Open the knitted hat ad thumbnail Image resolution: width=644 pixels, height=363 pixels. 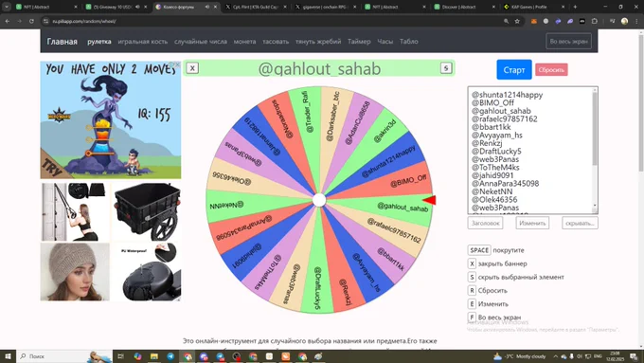(75, 272)
